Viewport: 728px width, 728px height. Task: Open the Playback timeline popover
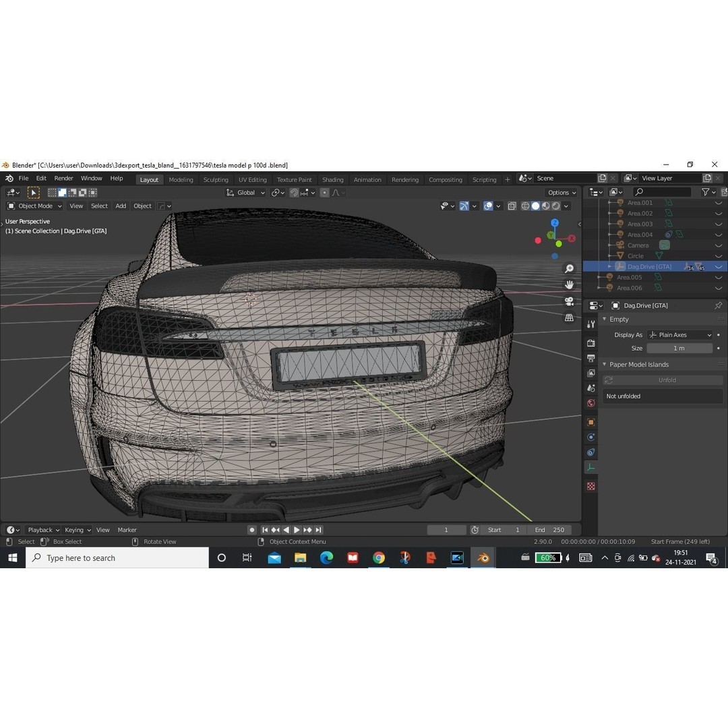[42, 530]
